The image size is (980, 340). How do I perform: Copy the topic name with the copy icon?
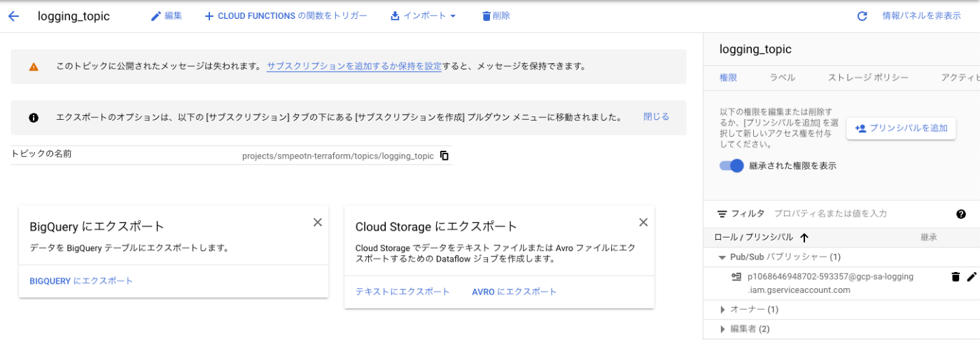pyautogui.click(x=444, y=156)
